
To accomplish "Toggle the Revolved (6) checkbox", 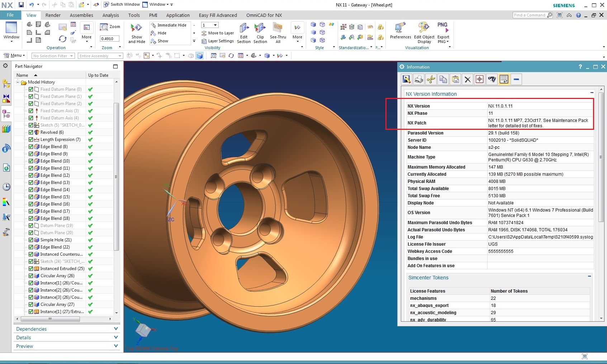I will (x=31, y=132).
